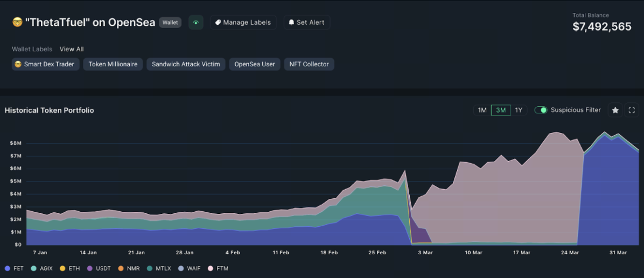Open the Token Millionaire label

point(113,64)
